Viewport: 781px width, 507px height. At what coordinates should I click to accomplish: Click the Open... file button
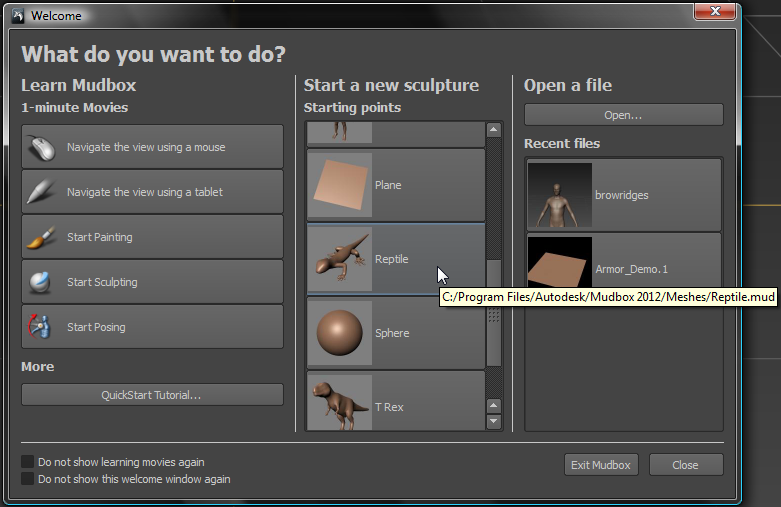(x=624, y=115)
